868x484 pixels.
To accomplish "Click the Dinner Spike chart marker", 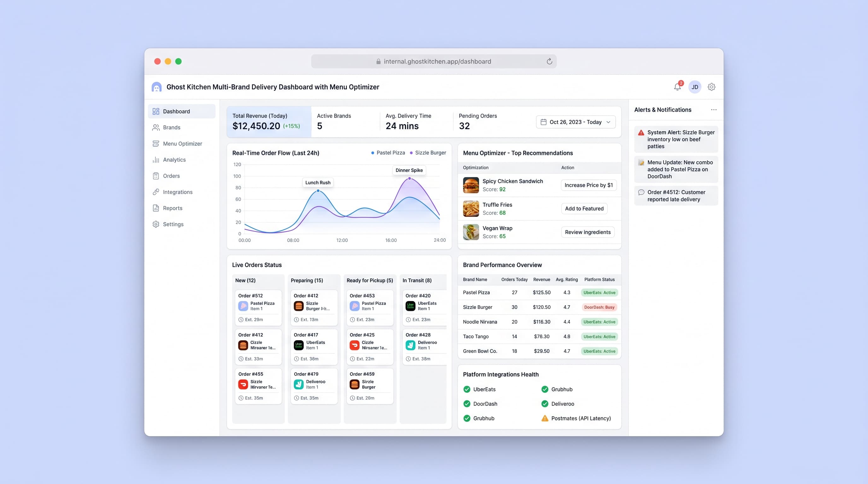I will [409, 179].
